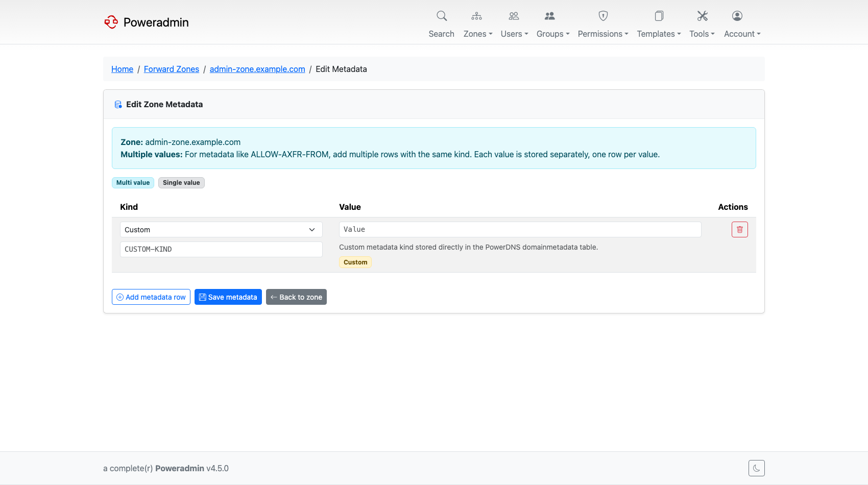Click the Groups icon in navbar
The height and width of the screenshot is (485, 868).
click(549, 16)
